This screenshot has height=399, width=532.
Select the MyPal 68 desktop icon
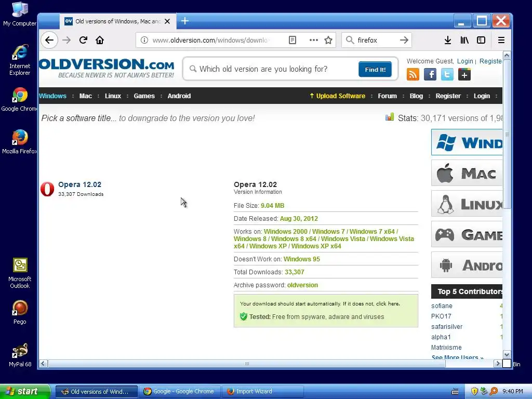[x=20, y=355]
